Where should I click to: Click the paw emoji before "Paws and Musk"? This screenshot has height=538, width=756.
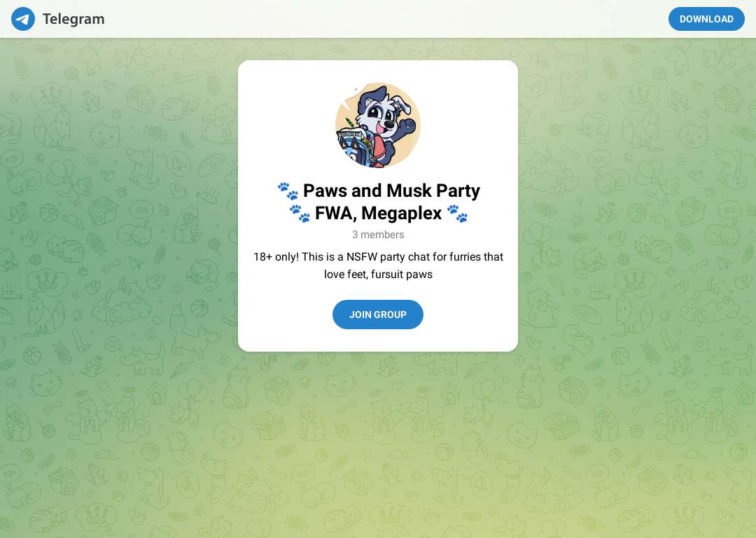[288, 191]
